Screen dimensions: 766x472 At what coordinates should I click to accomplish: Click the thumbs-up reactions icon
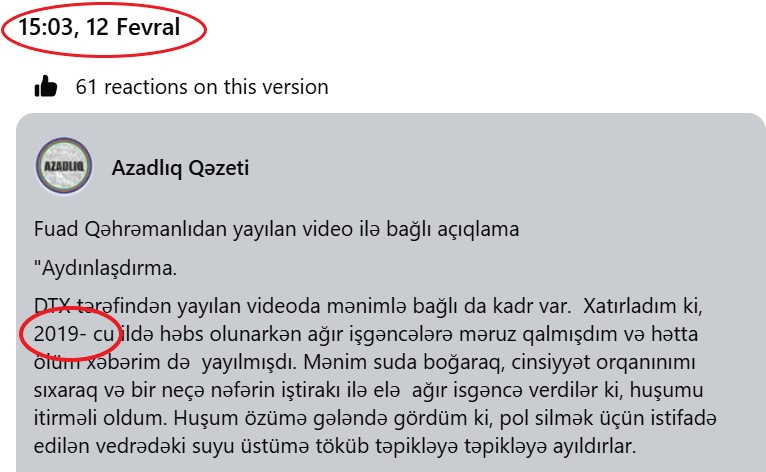coord(46,87)
